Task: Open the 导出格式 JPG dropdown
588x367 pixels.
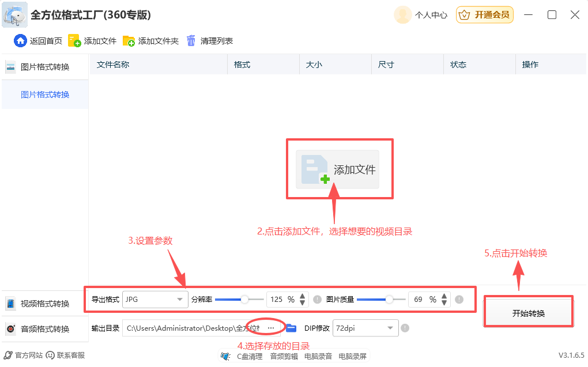Action: [154, 299]
